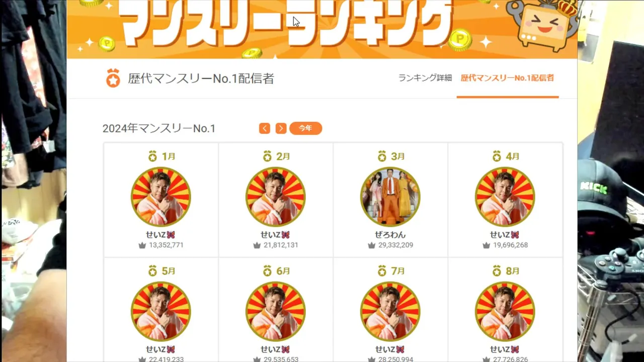Viewport: 644px width, 362px height.
Task: Click the せいZ name under 2月
Action: (275, 235)
